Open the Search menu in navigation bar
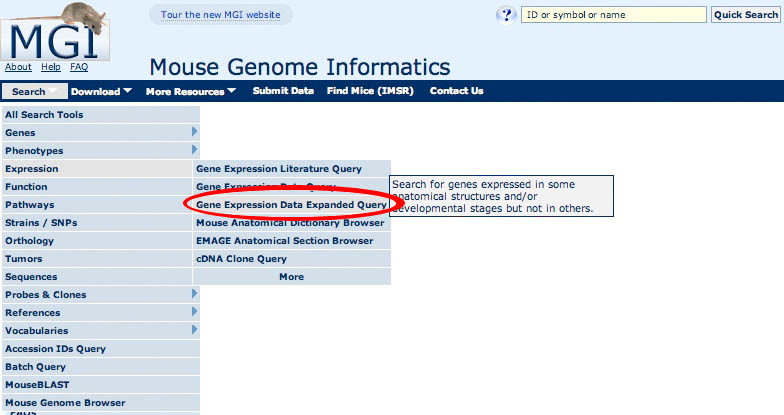Image resolution: width=784 pixels, height=415 pixels. point(34,91)
